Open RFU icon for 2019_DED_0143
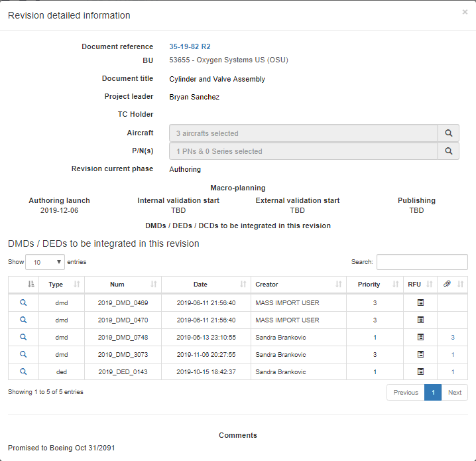 [x=420, y=371]
